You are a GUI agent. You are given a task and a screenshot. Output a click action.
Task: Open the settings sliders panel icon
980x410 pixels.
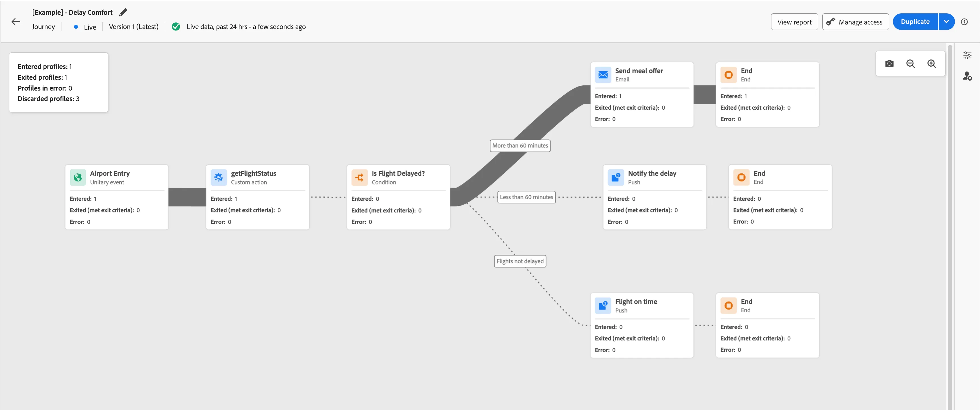tap(967, 56)
